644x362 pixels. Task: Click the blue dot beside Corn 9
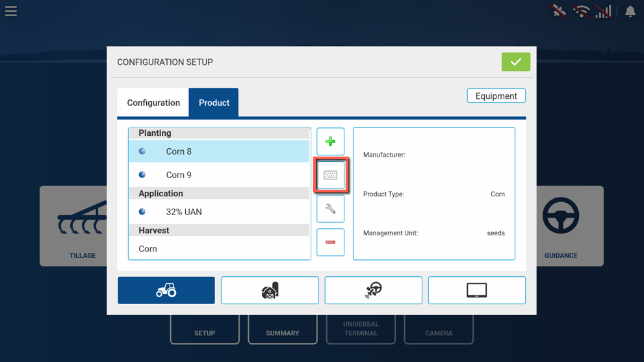(x=142, y=175)
